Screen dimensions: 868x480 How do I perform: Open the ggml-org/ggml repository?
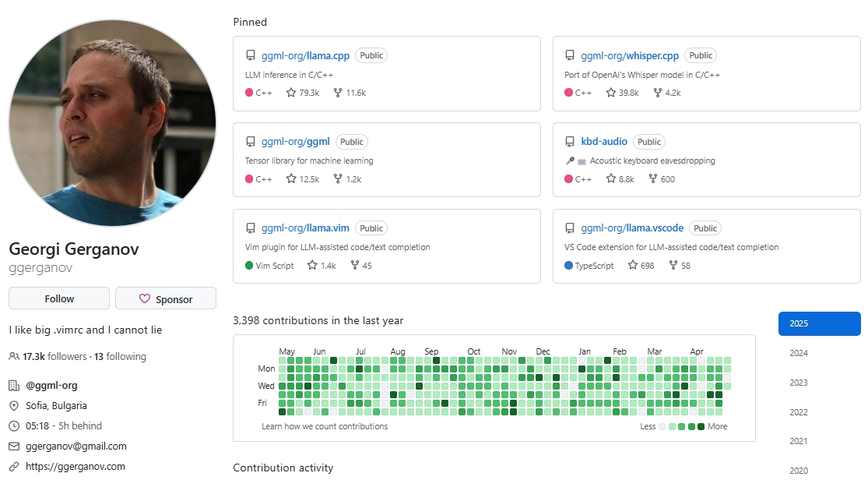coord(296,142)
